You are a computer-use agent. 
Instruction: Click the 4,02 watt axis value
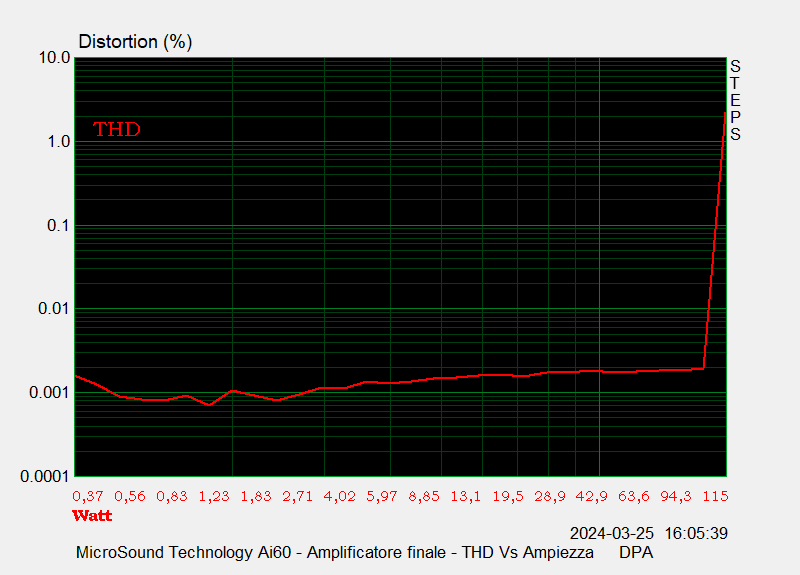(339, 496)
